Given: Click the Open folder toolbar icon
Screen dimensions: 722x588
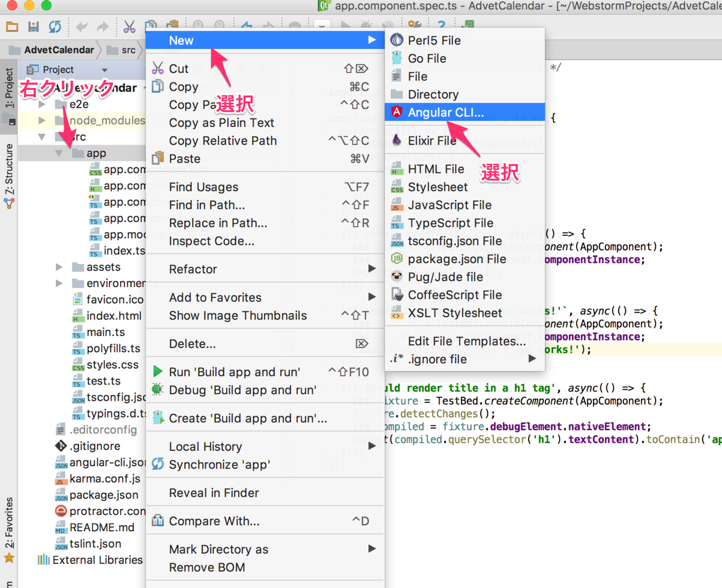Looking at the screenshot, I should click(x=12, y=26).
